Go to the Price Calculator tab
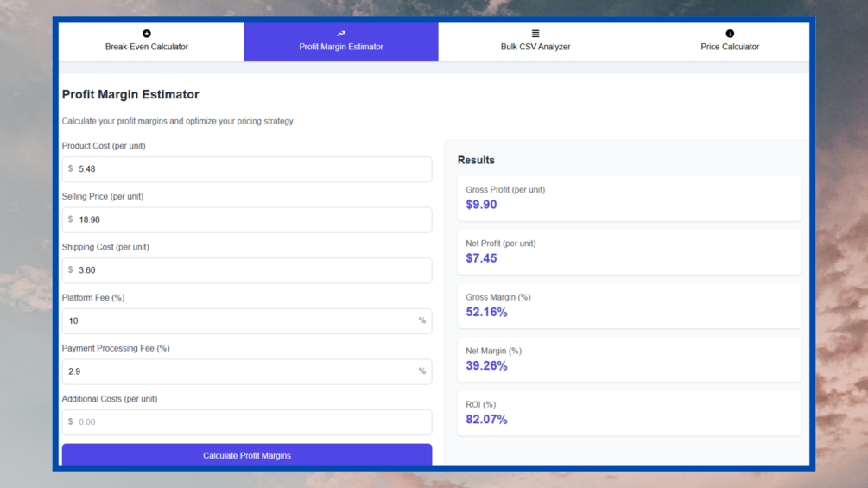This screenshot has width=868, height=488. (x=721, y=42)
